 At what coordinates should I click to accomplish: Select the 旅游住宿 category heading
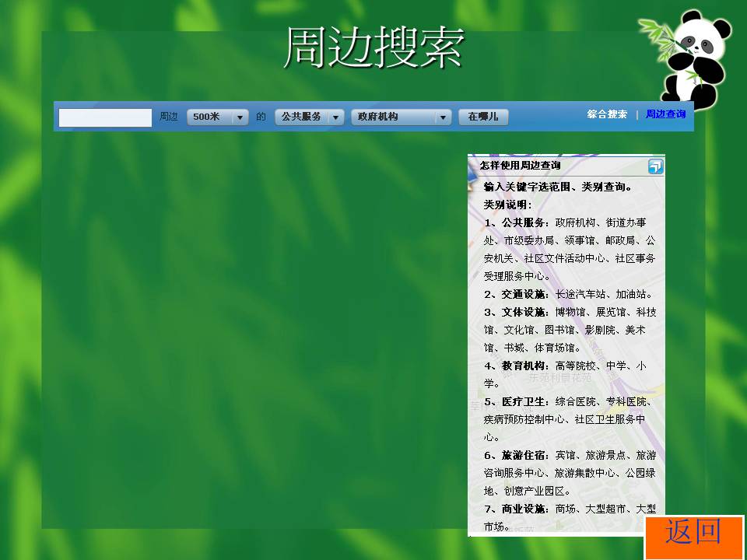[524, 455]
